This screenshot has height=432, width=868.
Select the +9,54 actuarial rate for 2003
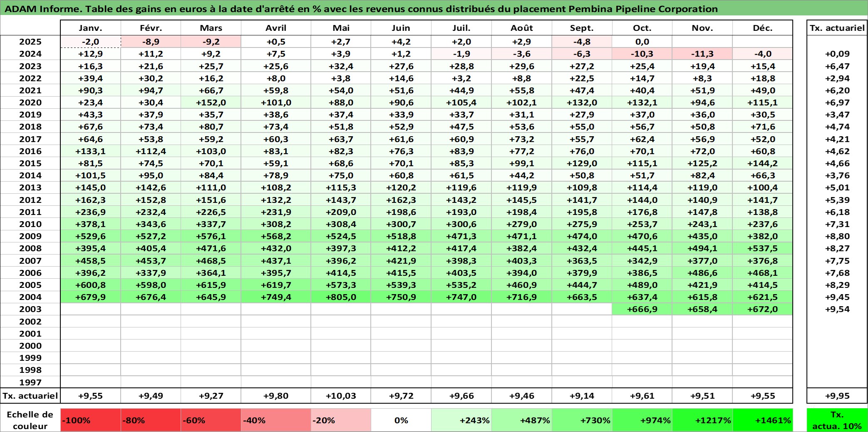point(837,309)
